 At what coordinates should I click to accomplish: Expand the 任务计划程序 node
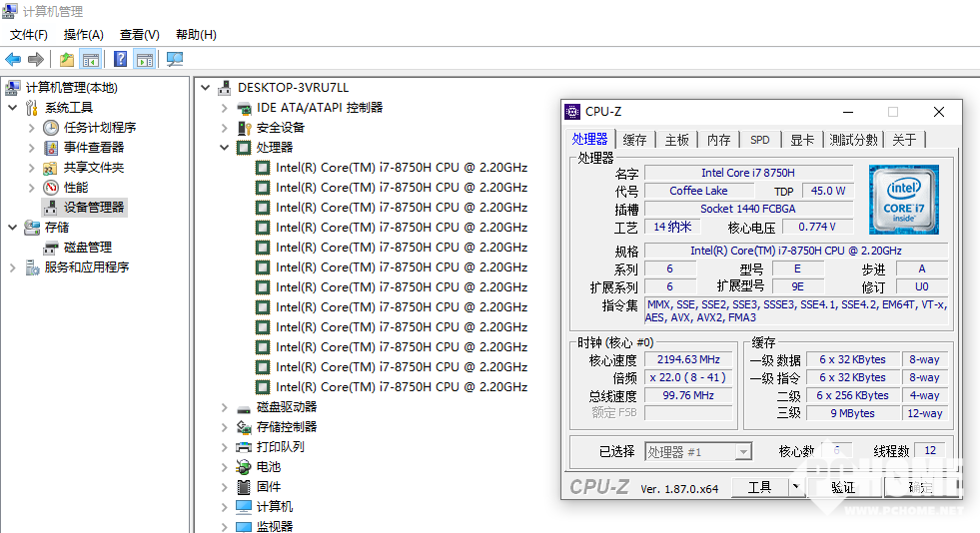[31, 128]
